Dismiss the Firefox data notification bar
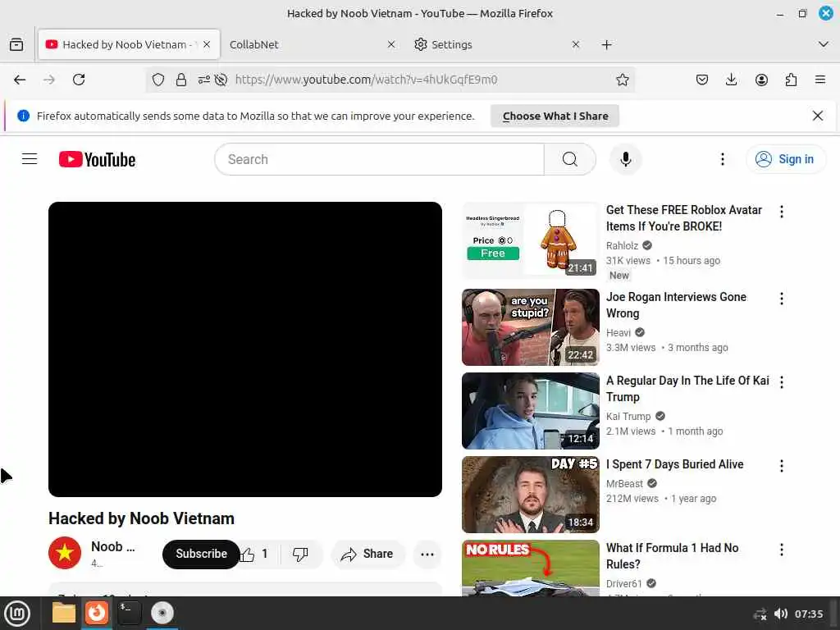The image size is (840, 630). tap(818, 116)
